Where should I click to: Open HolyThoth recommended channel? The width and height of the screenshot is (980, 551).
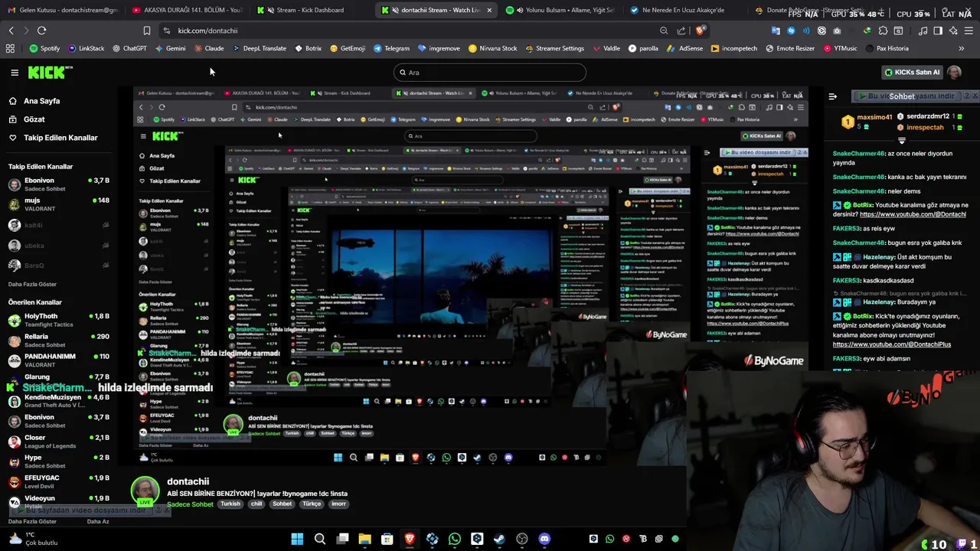tap(60, 320)
